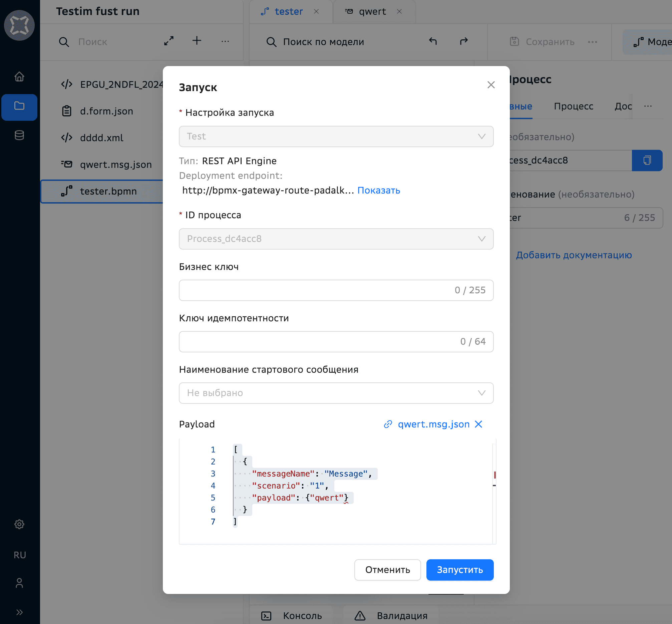The height and width of the screenshot is (624, 672).
Task: Click the Запустить button
Action: point(459,570)
